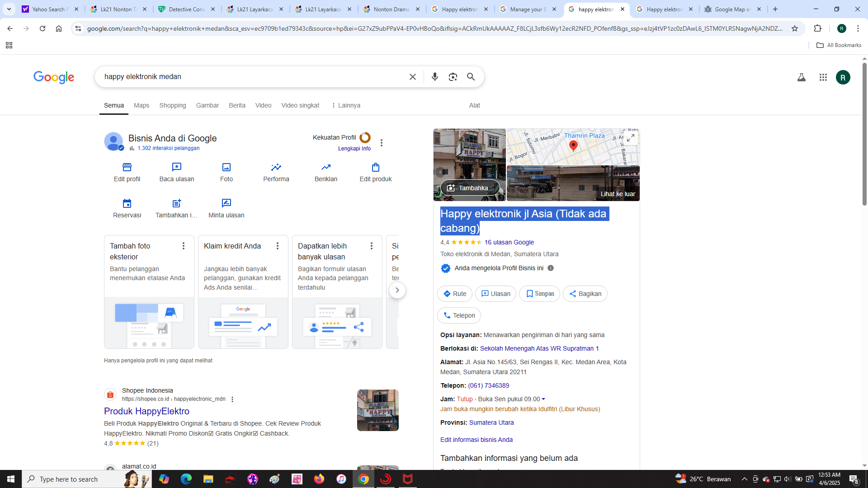Open Google Lens image search icon
This screenshot has width=868, height=488.
coord(453,77)
